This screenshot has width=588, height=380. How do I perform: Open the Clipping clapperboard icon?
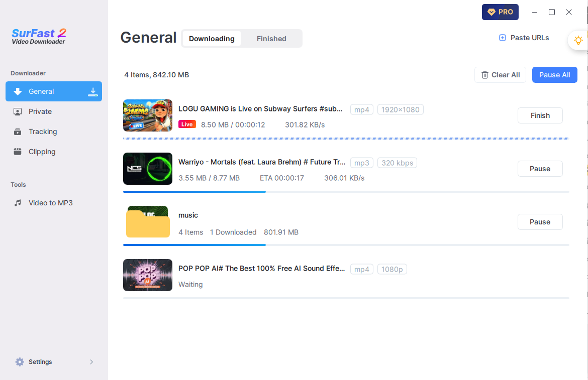pos(18,152)
